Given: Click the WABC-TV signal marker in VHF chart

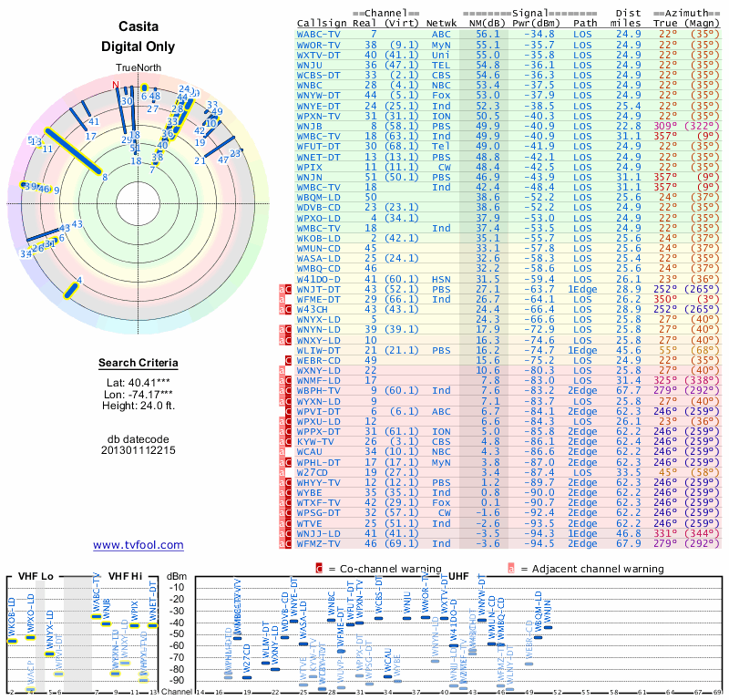Looking at the screenshot, I should point(97,617).
